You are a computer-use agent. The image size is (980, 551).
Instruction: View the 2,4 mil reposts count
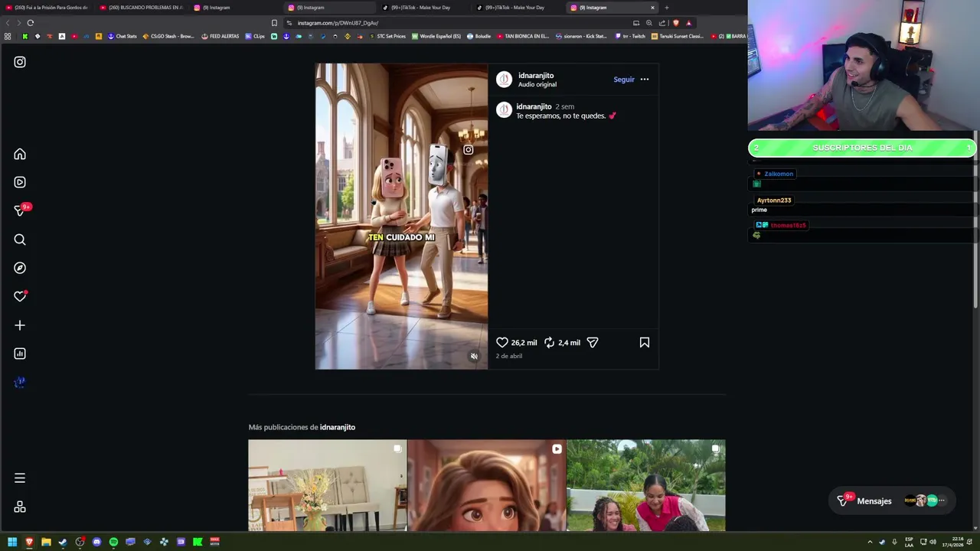tap(569, 343)
